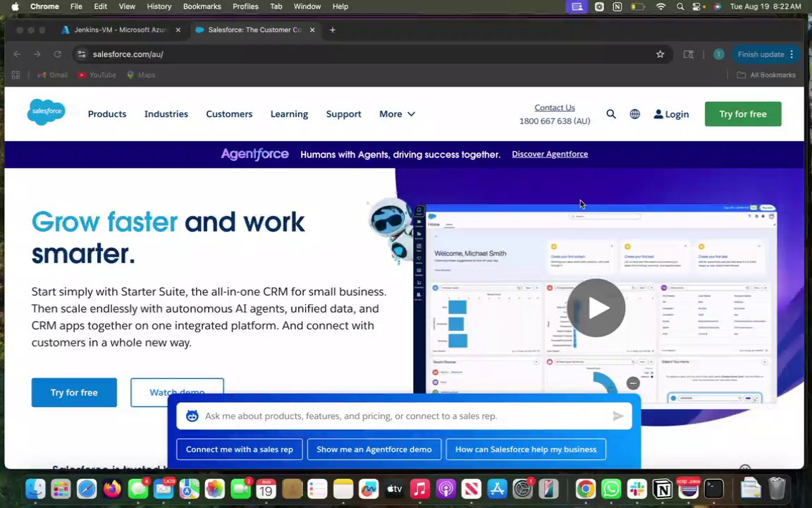812x508 pixels.
Task: Follow the Discover Agentforce link
Action: pos(550,154)
